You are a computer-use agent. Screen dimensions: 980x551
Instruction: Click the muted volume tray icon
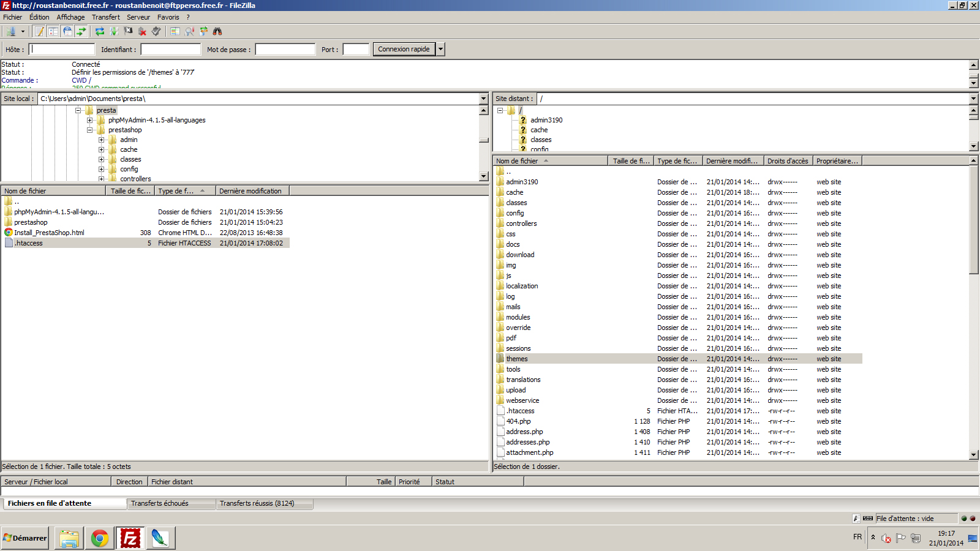point(886,538)
